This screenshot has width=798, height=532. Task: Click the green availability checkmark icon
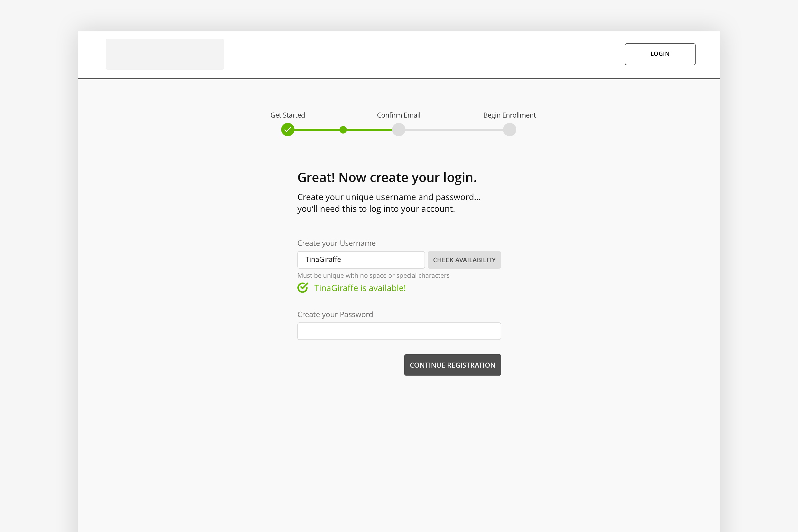[303, 287]
